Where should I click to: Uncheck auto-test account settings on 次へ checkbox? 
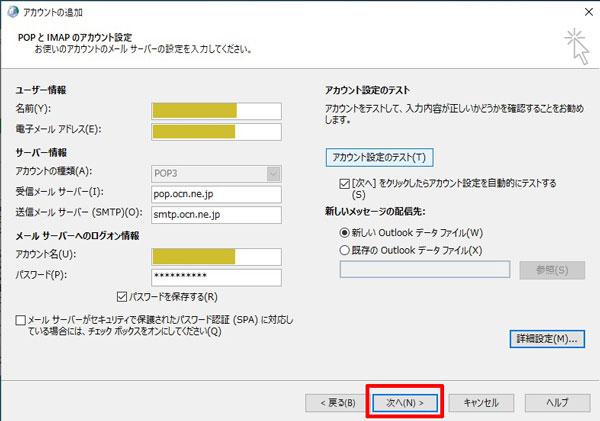pyautogui.click(x=344, y=184)
